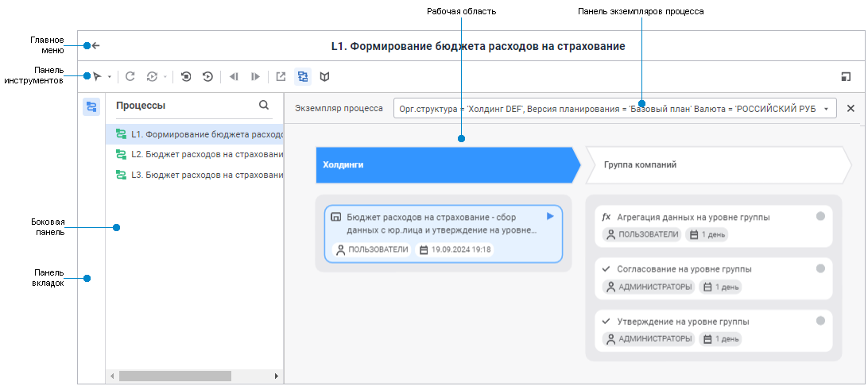Click the status circle on the Утверждение step
This screenshot has height=386, width=868.
tap(820, 320)
